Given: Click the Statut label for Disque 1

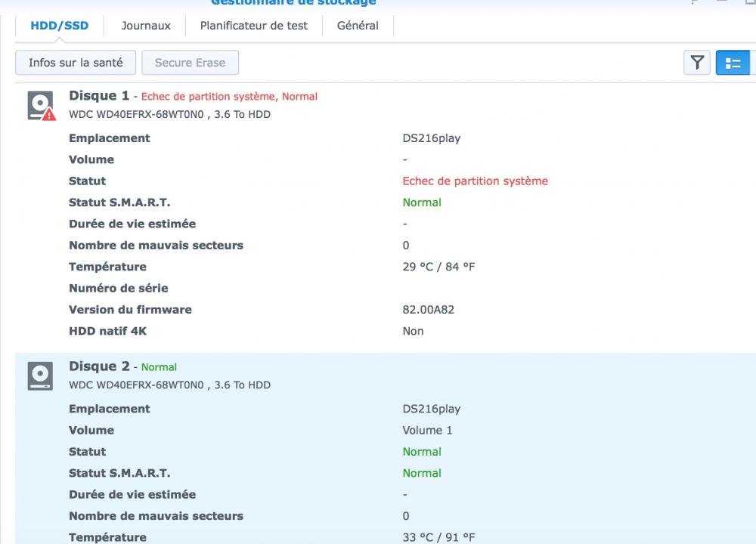Looking at the screenshot, I should pyautogui.click(x=87, y=181).
